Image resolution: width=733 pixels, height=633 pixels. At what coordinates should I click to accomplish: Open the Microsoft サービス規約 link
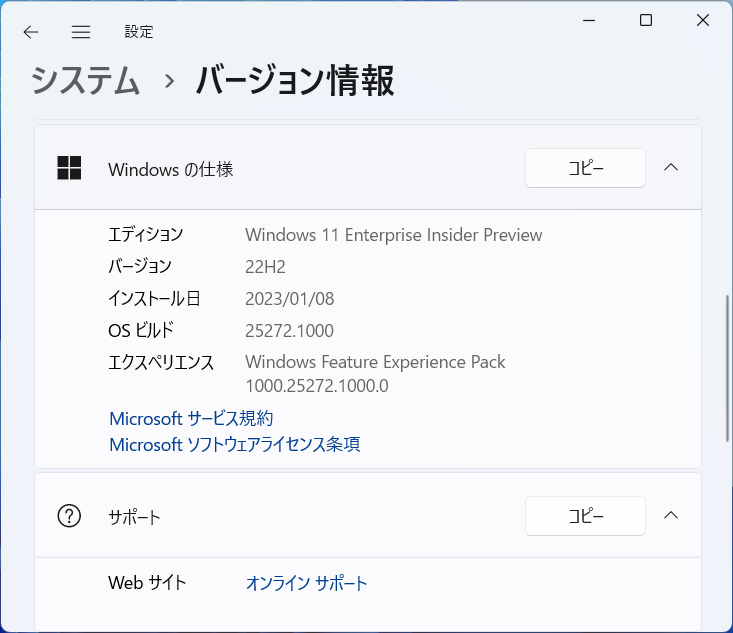click(x=191, y=418)
